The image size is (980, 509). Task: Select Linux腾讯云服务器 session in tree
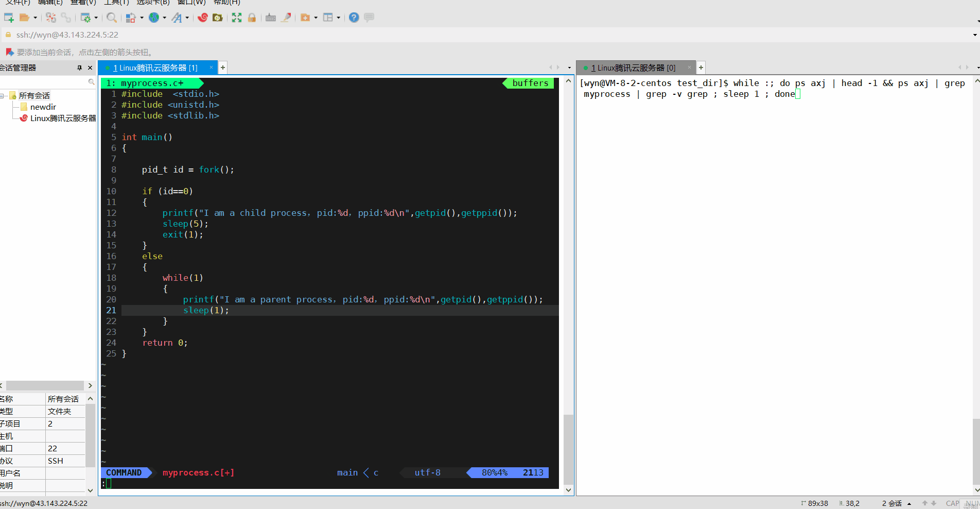pyautogui.click(x=63, y=118)
